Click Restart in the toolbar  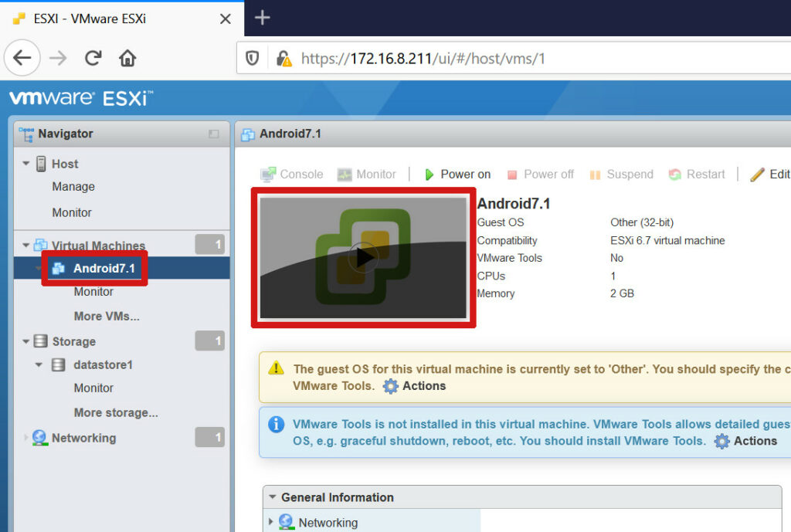click(697, 175)
